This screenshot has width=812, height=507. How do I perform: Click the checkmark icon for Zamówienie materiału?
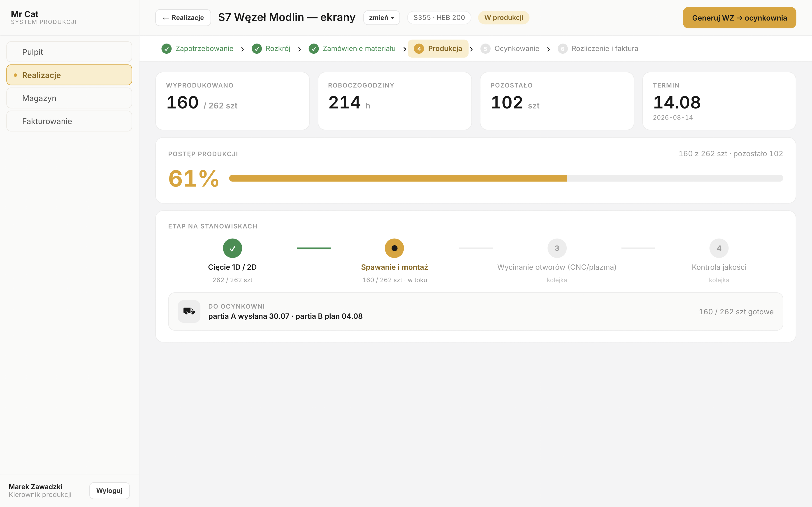click(x=314, y=49)
